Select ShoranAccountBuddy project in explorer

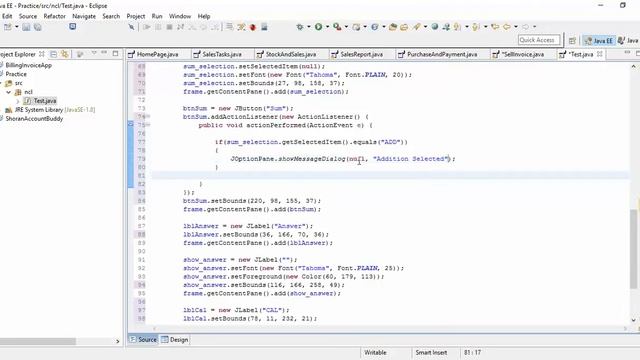[34, 119]
